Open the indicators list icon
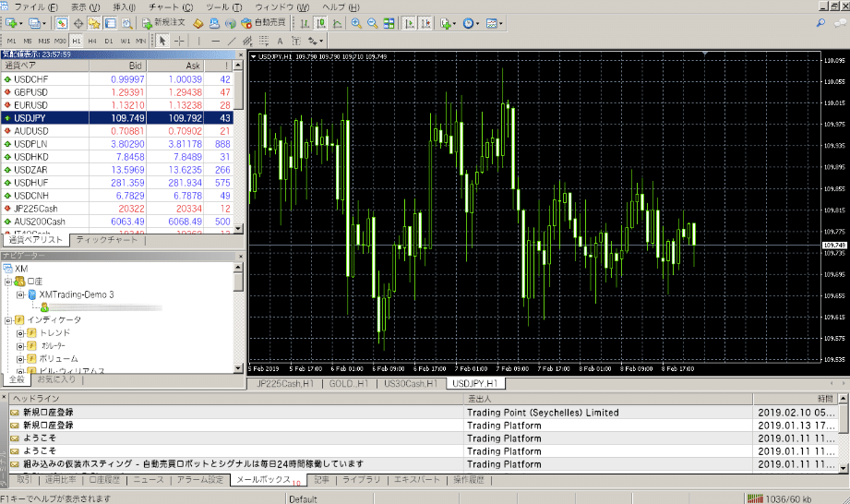Image resolution: width=850 pixels, height=504 pixels. (445, 23)
